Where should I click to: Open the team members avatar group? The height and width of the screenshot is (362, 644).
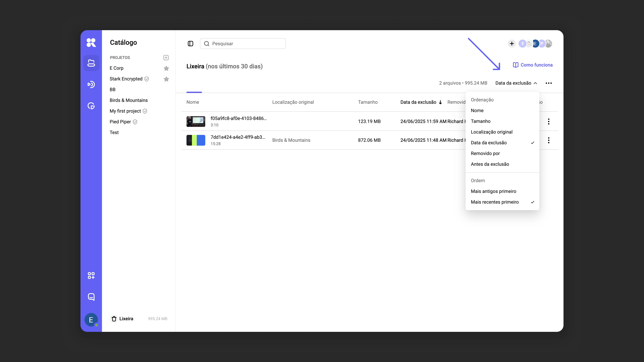535,44
